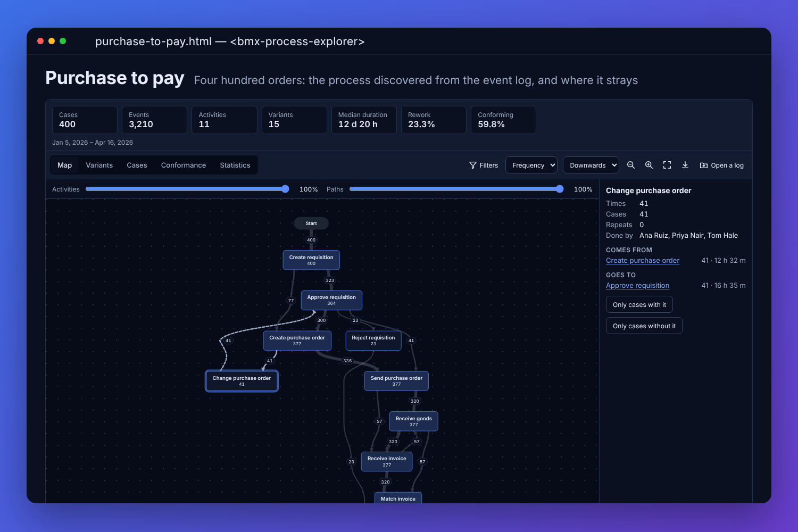Select the Reject requisition node

point(373,340)
